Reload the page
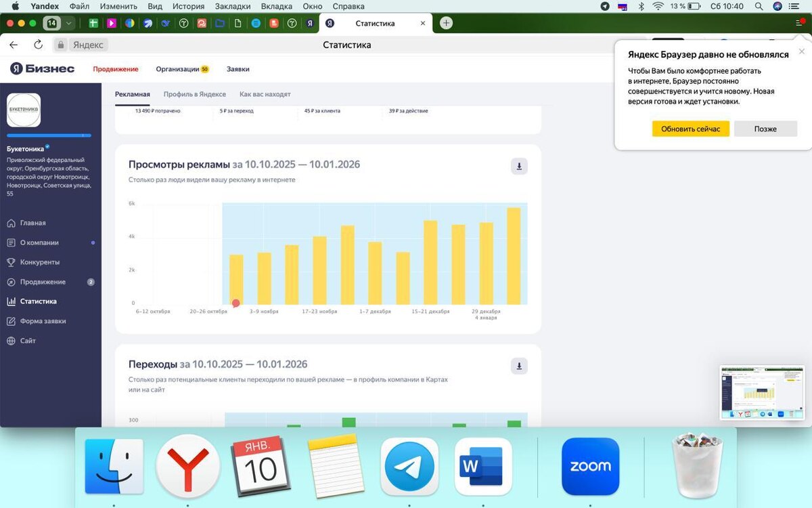 pos(38,45)
